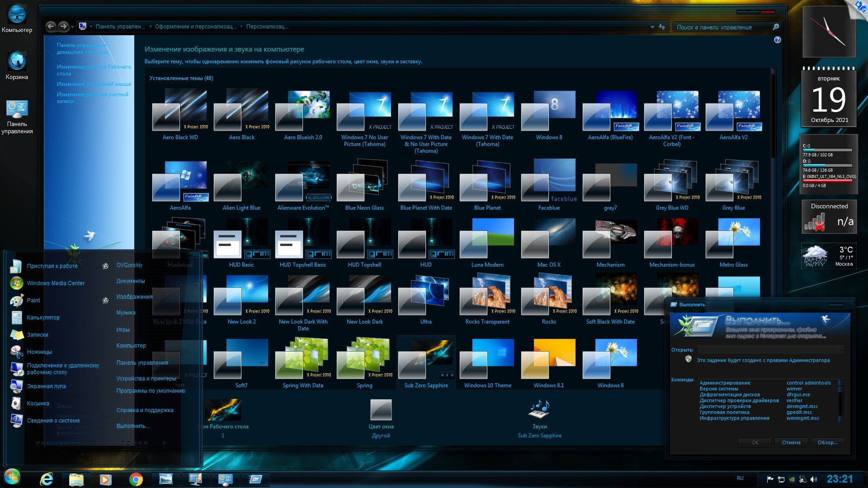Click the Звуки sound scheme icon
Image resolution: width=868 pixels, height=488 pixels.
pyautogui.click(x=539, y=409)
